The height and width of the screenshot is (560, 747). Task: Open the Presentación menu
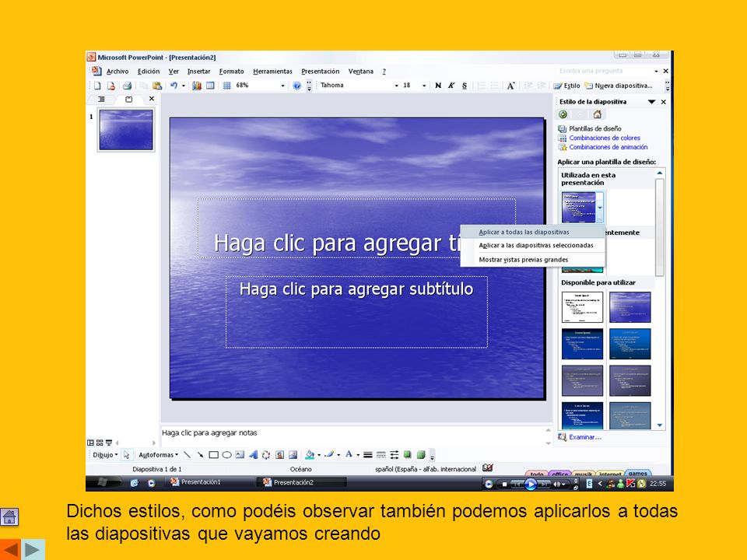(320, 72)
